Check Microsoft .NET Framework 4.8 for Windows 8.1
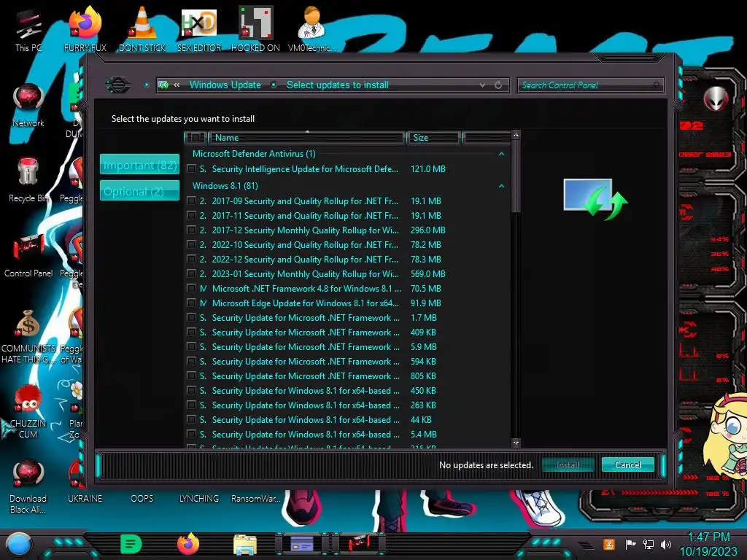 [191, 288]
